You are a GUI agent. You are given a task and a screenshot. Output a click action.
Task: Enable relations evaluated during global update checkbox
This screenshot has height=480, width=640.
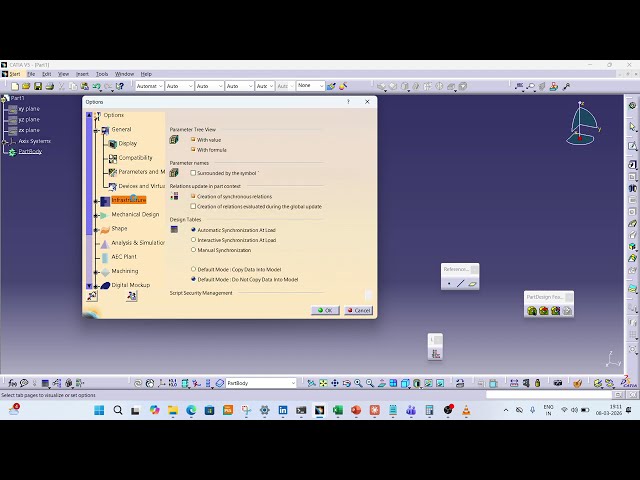point(193,207)
